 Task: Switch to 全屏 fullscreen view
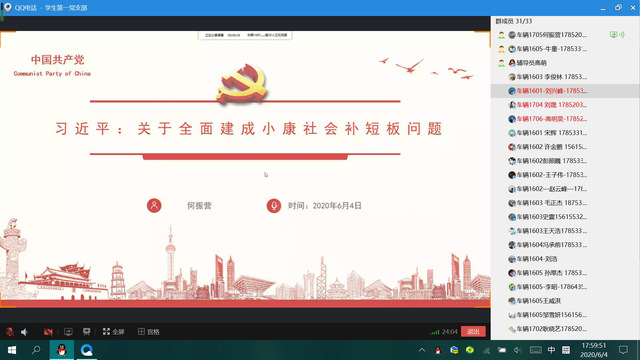pyautogui.click(x=113, y=332)
